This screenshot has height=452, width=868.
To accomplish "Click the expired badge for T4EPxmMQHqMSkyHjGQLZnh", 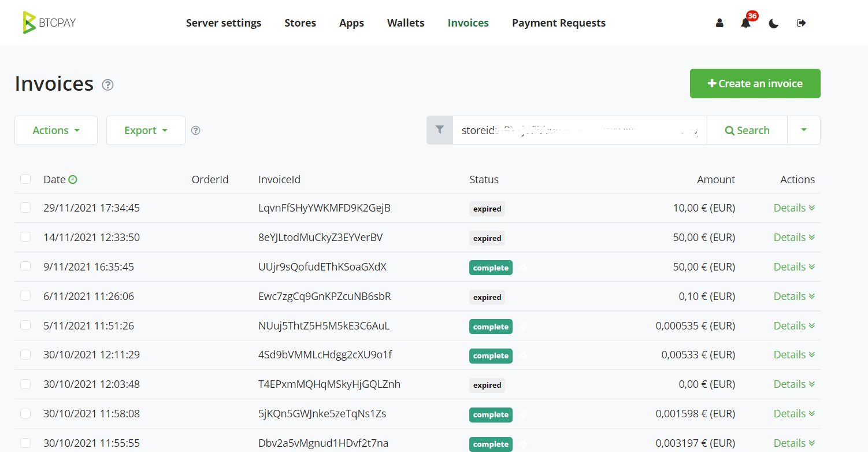I will (487, 385).
